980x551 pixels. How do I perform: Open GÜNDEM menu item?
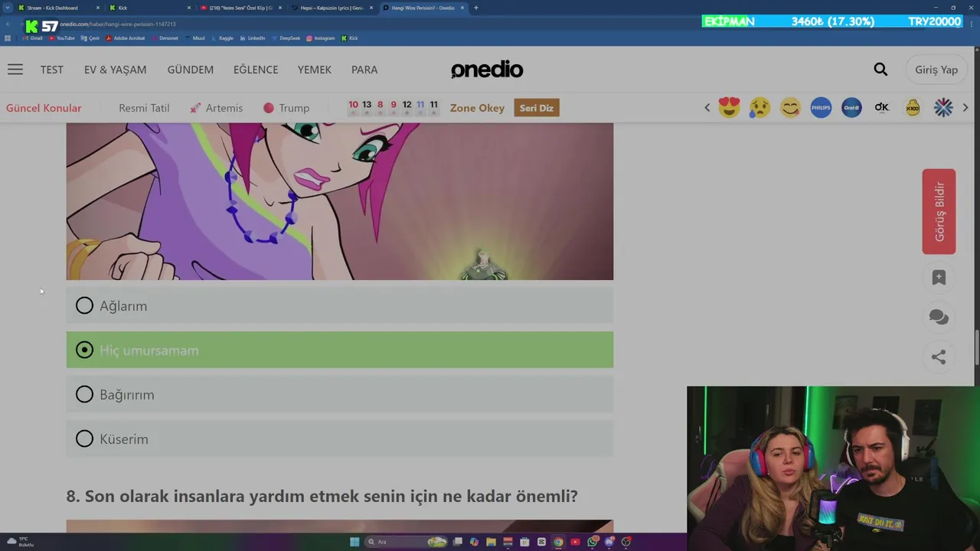pos(191,70)
